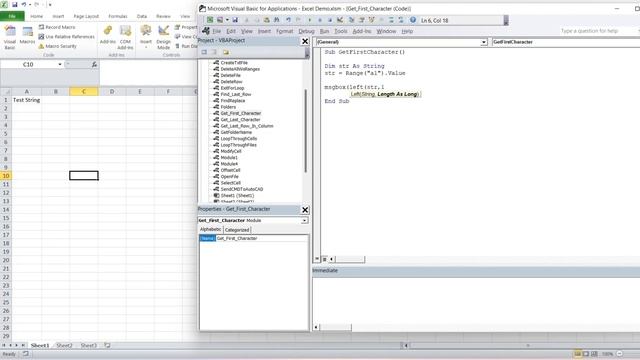Click the Find binoculars icon in VBA toolbar
Viewport: 640px width, 360px height.
click(276, 20)
